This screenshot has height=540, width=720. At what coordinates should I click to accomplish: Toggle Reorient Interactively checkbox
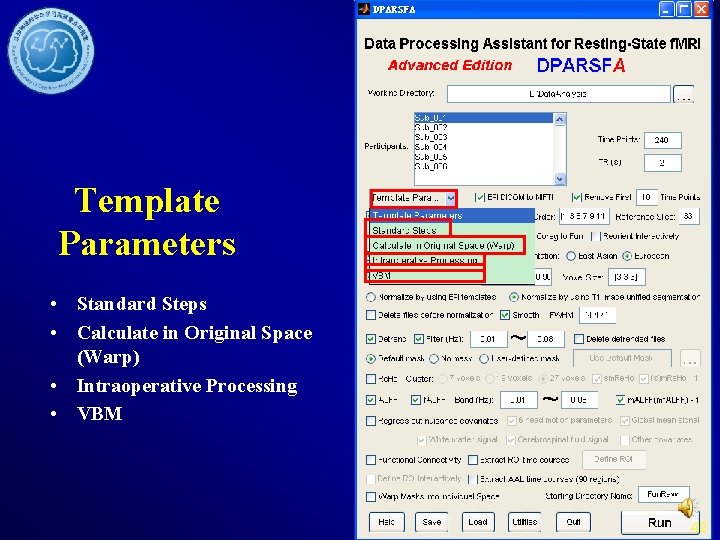click(596, 236)
